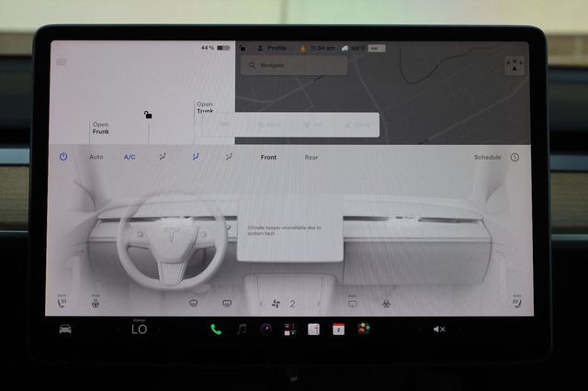Tap the 84°F weather indicator

coord(353,48)
